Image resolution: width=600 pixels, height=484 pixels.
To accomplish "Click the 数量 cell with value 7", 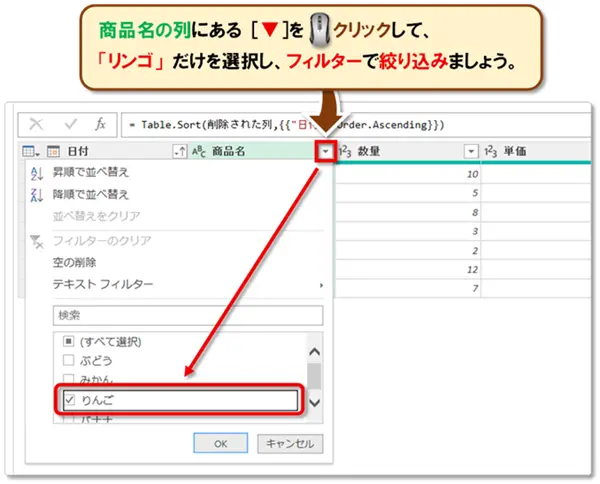I will pos(408,288).
